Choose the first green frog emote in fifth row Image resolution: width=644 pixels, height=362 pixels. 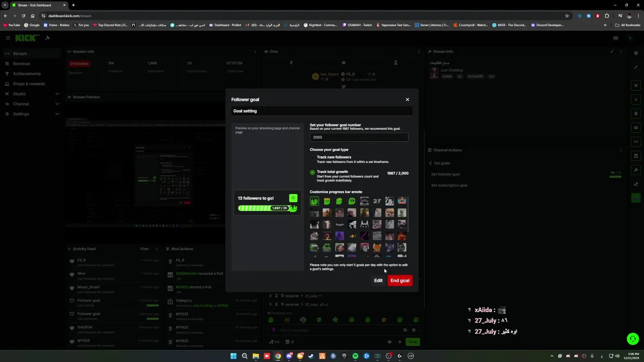(x=314, y=247)
